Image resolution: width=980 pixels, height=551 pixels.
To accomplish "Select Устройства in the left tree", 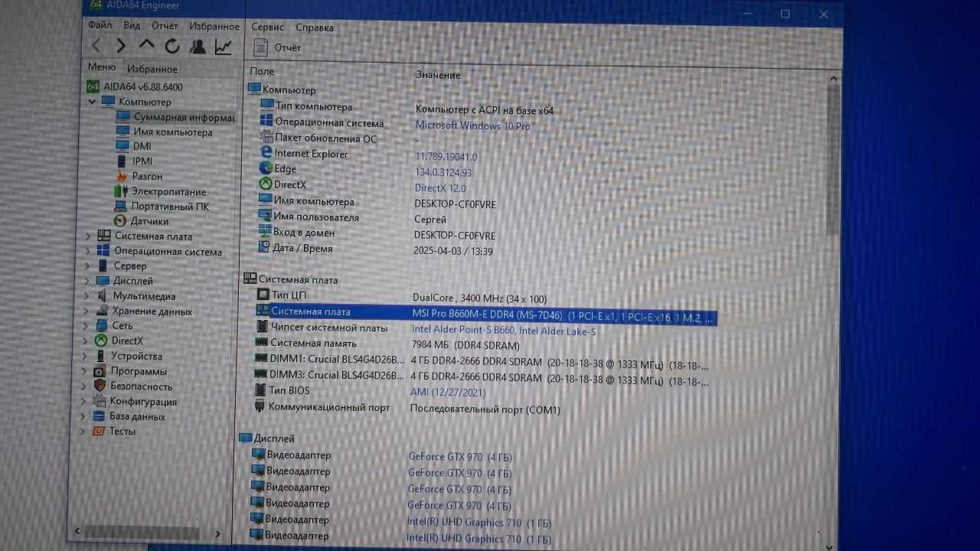I will pos(136,356).
